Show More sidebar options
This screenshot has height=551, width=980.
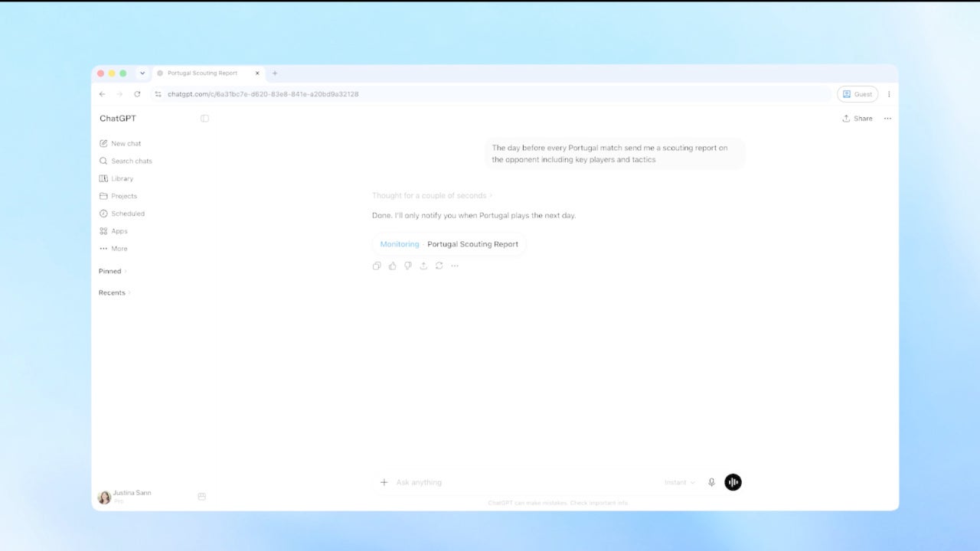[x=113, y=249]
